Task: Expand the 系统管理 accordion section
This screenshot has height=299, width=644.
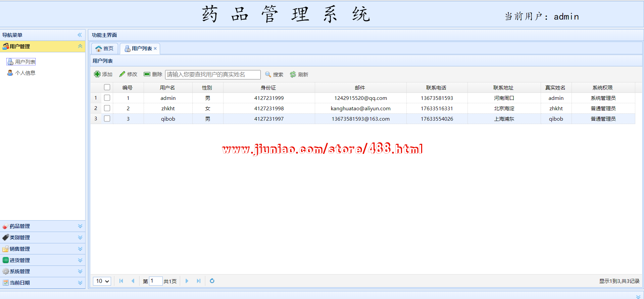Action: (80, 271)
